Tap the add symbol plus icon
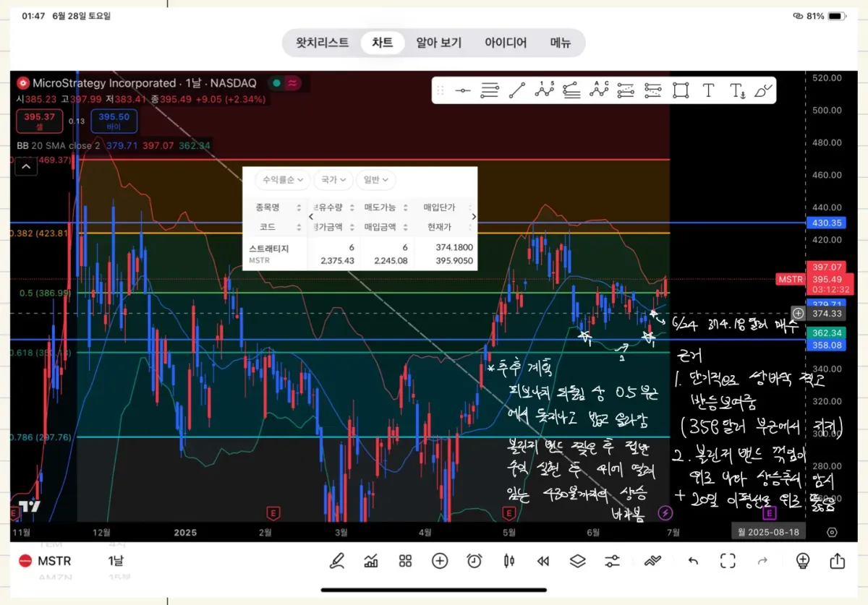The width and height of the screenshot is (868, 605). [x=440, y=561]
